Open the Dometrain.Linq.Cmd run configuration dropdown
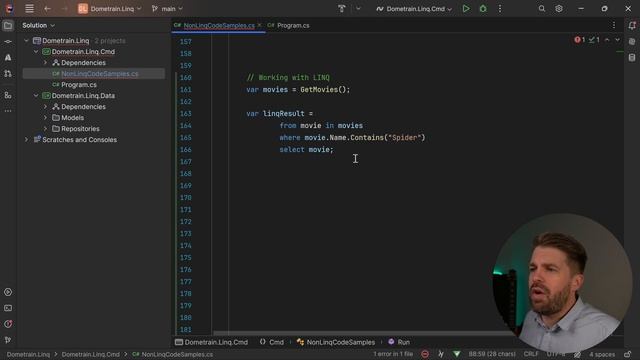 click(414, 9)
